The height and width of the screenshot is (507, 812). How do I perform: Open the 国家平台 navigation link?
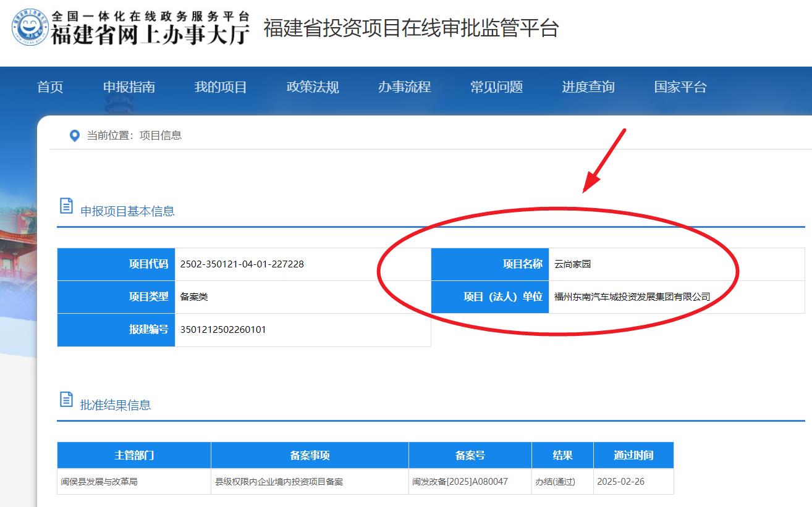tap(680, 87)
